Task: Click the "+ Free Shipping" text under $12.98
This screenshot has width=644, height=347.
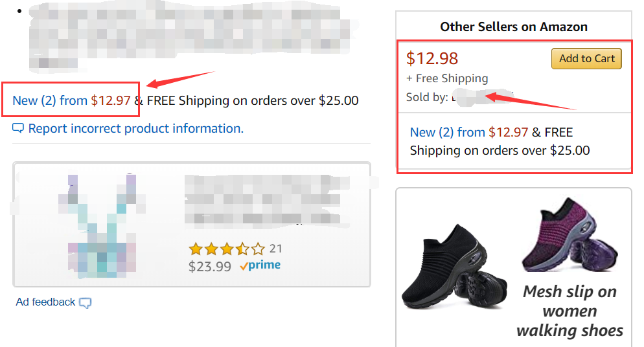Action: coord(447,78)
